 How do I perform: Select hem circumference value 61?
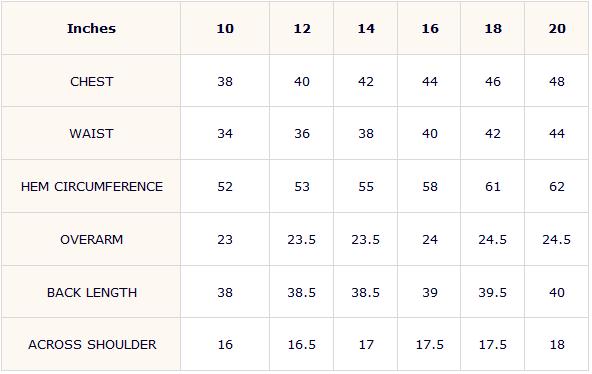pyautogui.click(x=493, y=186)
